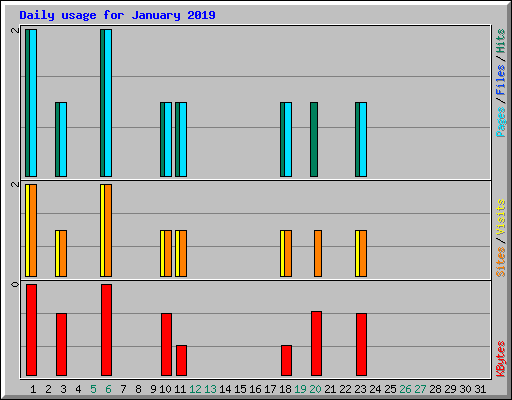The width and height of the screenshot is (512, 400).
Task: Click the cyan pages bar for day 1
Action: pos(33,103)
